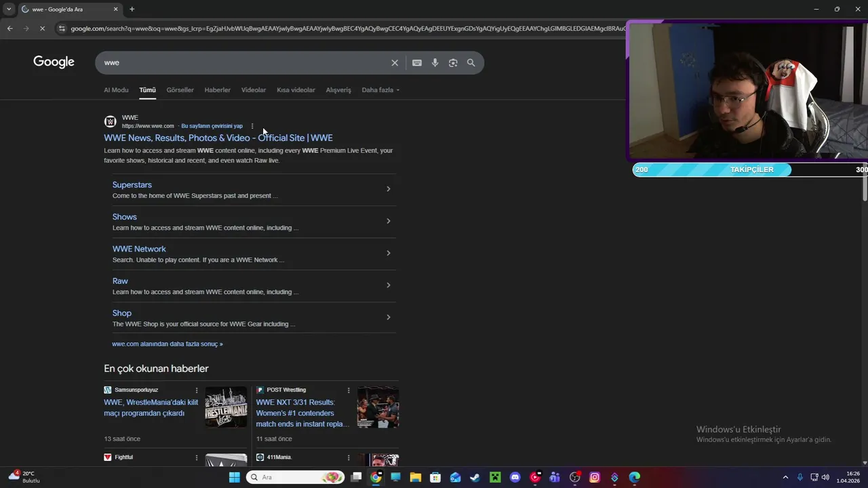Expand the Shop sitelink chevron
The image size is (868, 488).
[x=389, y=317]
